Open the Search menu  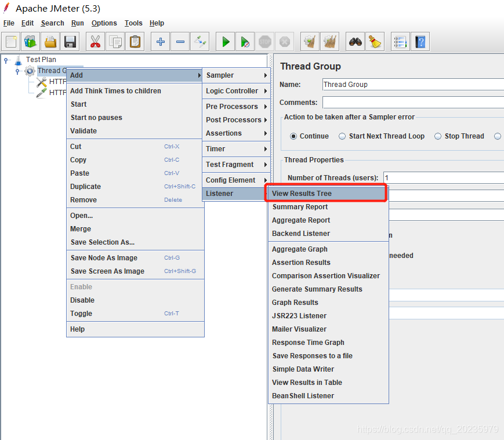click(52, 23)
